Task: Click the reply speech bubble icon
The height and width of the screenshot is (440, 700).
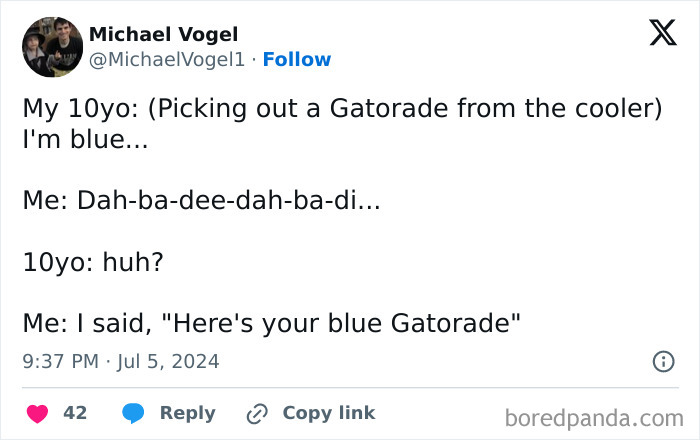Action: (134, 413)
